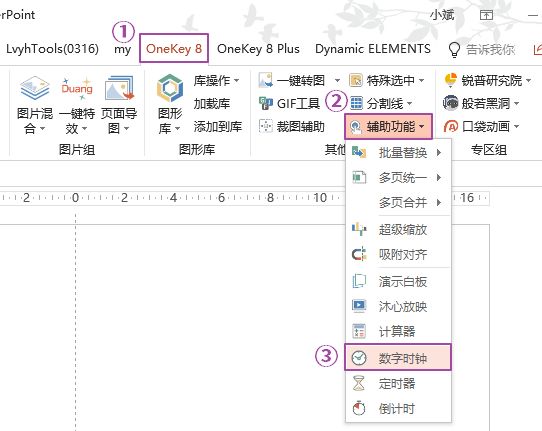Choose 吸附对齐 from the menu
Image resolution: width=542 pixels, height=431 pixels.
[x=398, y=255]
